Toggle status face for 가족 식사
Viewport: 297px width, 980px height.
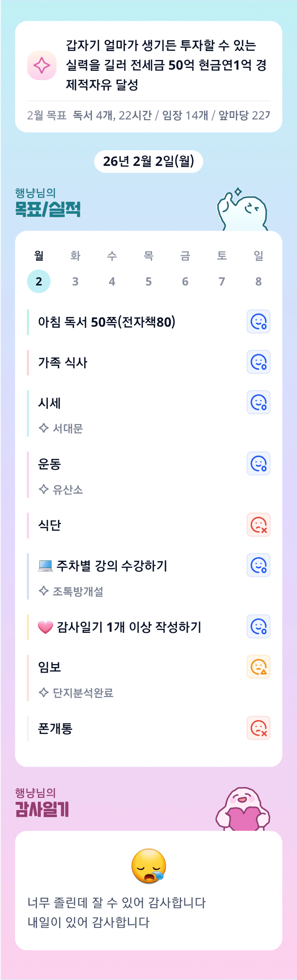point(258,362)
